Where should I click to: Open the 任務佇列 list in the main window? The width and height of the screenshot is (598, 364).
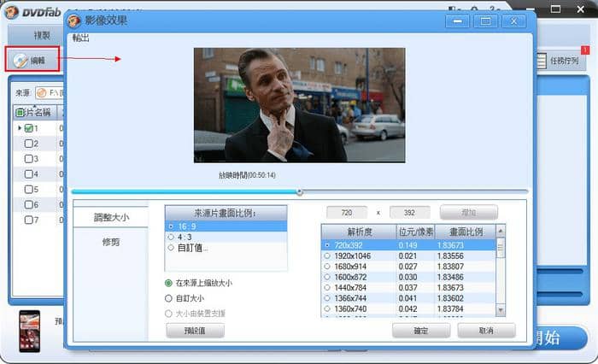(x=561, y=61)
